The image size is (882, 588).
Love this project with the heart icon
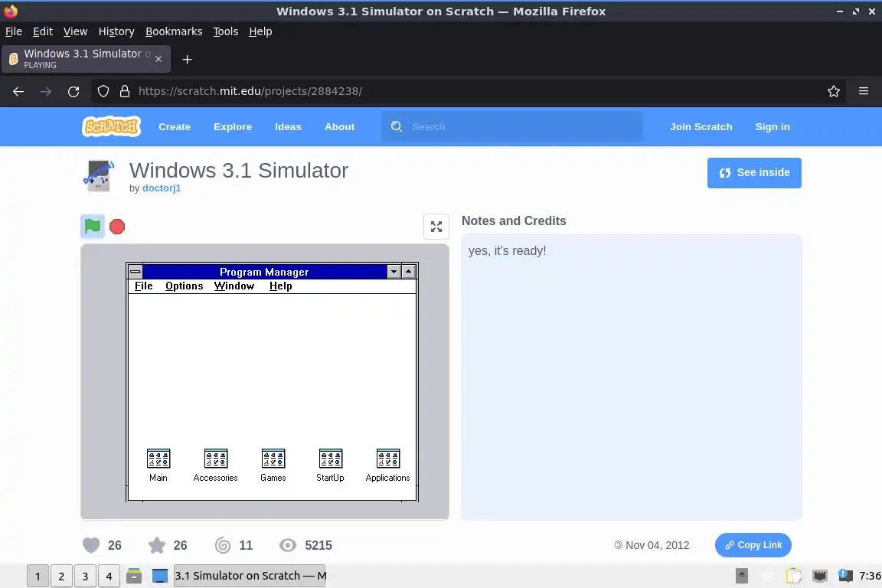tap(91, 545)
